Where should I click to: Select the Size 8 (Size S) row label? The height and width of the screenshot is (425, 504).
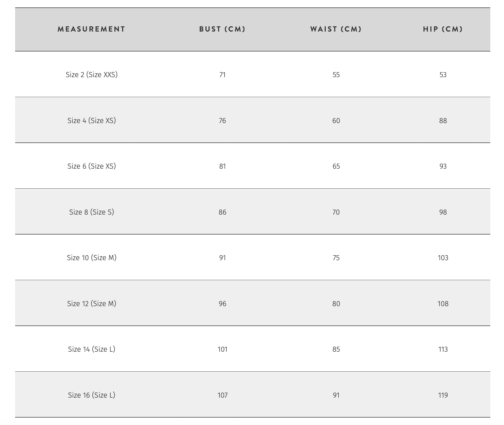92,212
